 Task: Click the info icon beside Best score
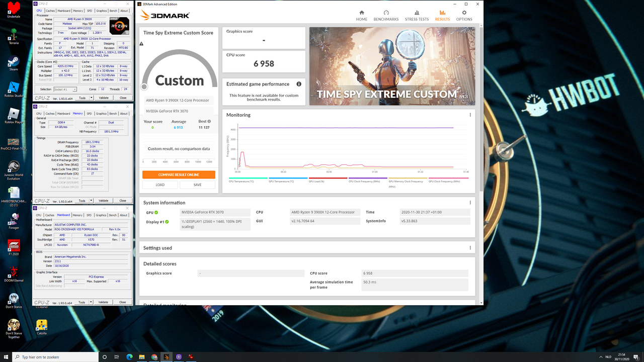[209, 121]
